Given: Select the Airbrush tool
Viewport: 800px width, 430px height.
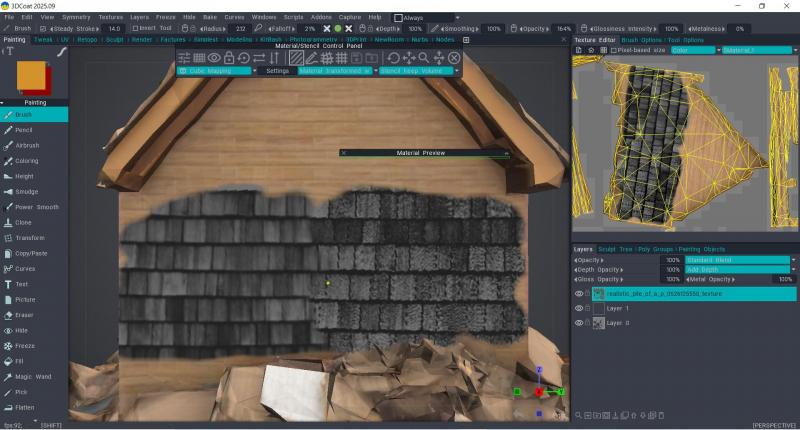Looking at the screenshot, I should 27,145.
